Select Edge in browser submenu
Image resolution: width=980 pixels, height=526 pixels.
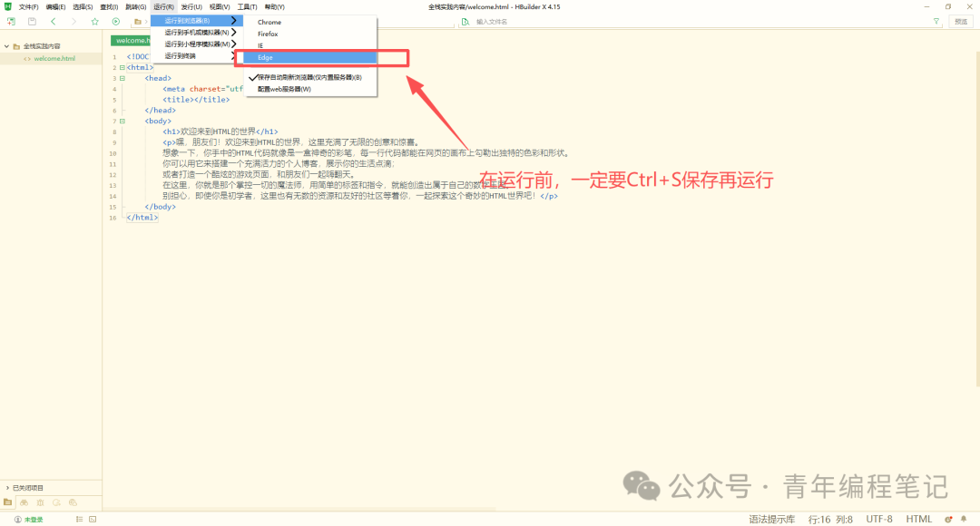pyautogui.click(x=310, y=57)
